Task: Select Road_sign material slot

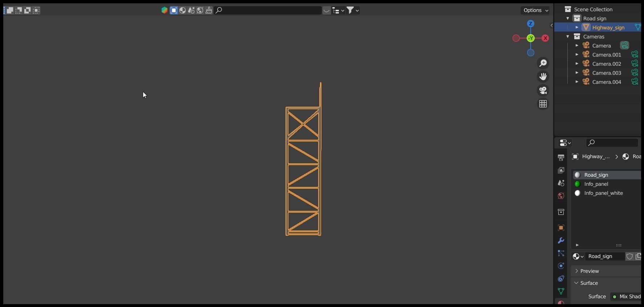Action: click(607, 175)
